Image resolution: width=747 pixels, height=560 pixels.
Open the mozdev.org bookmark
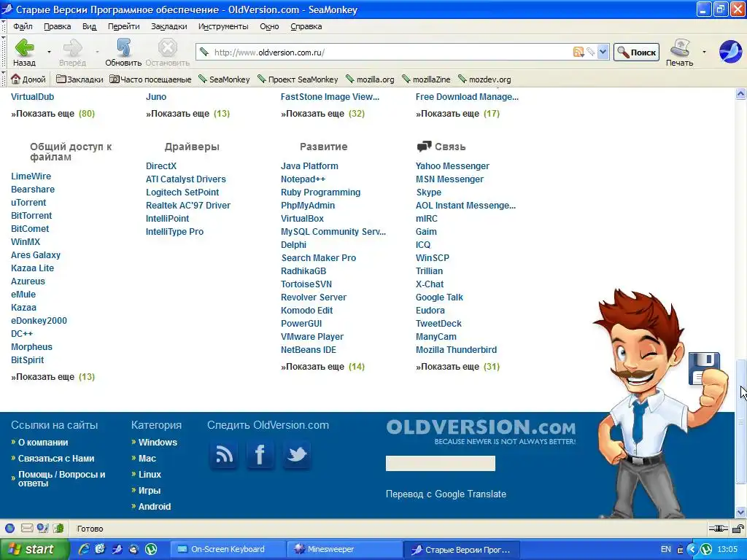484,79
